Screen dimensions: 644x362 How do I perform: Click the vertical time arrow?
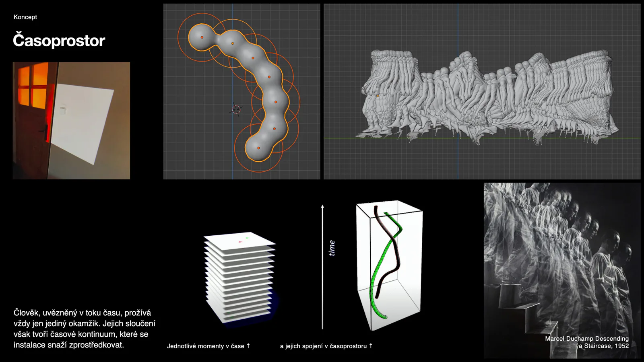pos(322,267)
